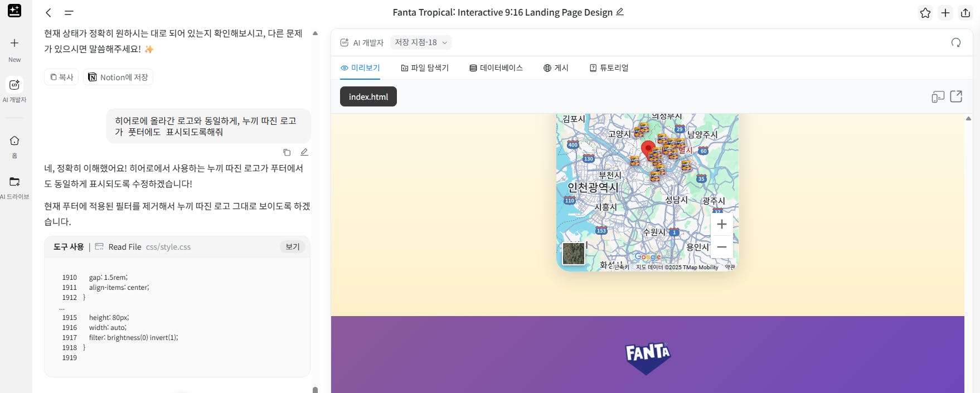Start a New chat with the plus icon
Image resolution: width=980 pixels, height=393 pixels.
point(14,43)
